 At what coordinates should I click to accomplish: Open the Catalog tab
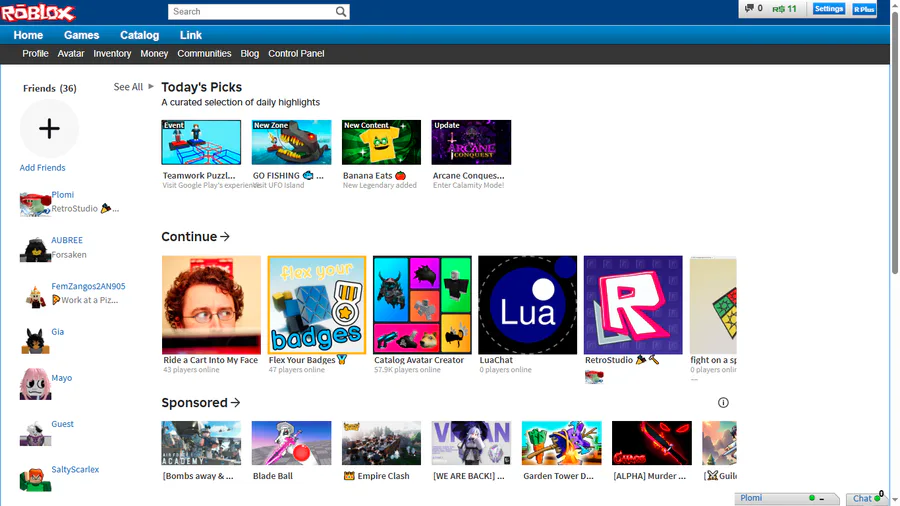(139, 35)
